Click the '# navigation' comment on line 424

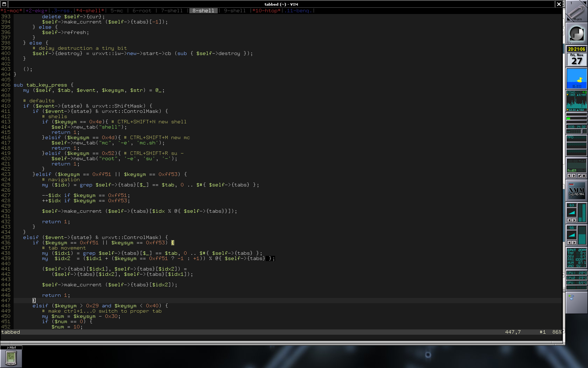coord(61,179)
